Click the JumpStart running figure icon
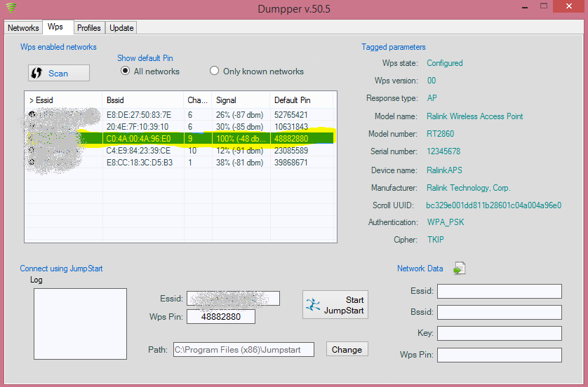 (x=313, y=305)
